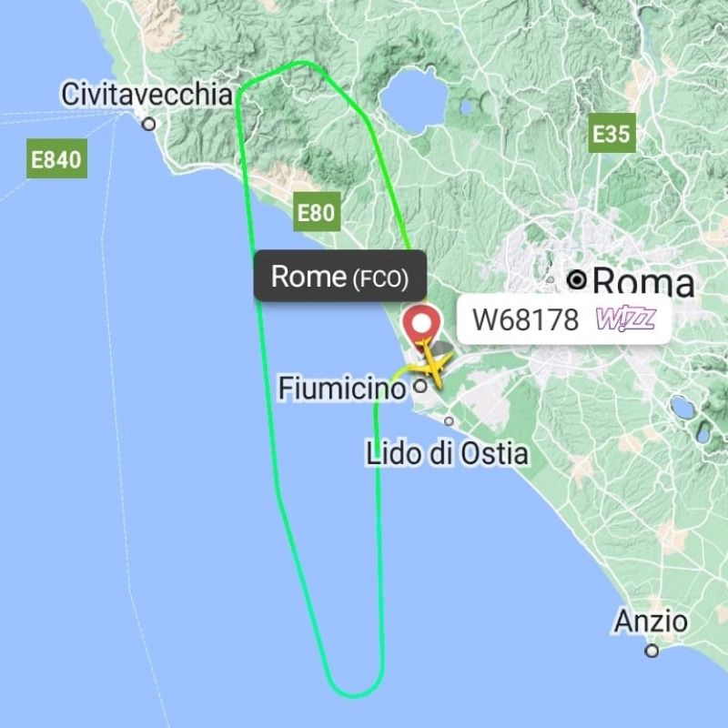
Task: Click the Fiumicino place name
Action: click(x=342, y=389)
